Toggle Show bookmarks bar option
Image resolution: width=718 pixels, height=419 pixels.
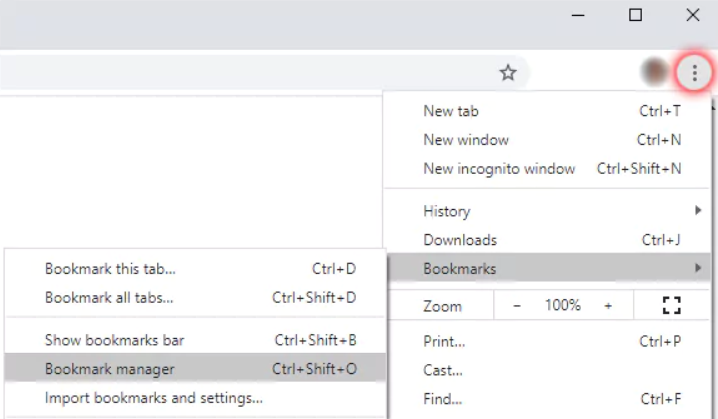point(195,340)
